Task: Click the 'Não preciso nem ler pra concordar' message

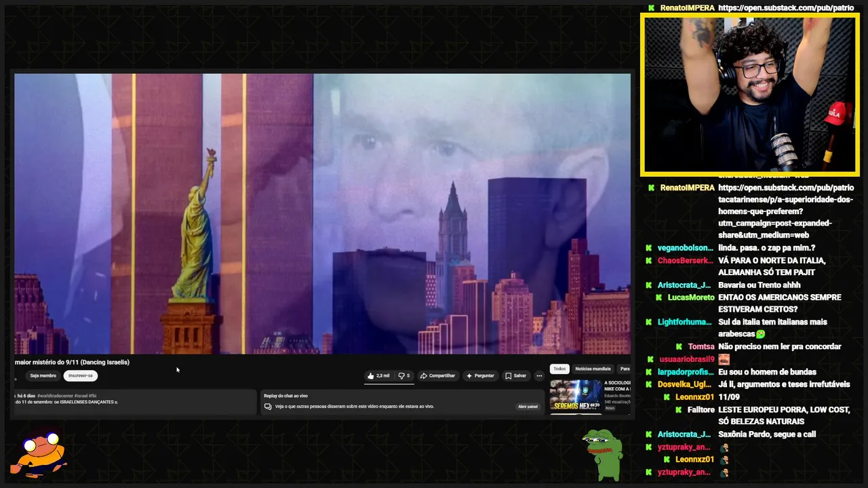Action: coord(779,346)
